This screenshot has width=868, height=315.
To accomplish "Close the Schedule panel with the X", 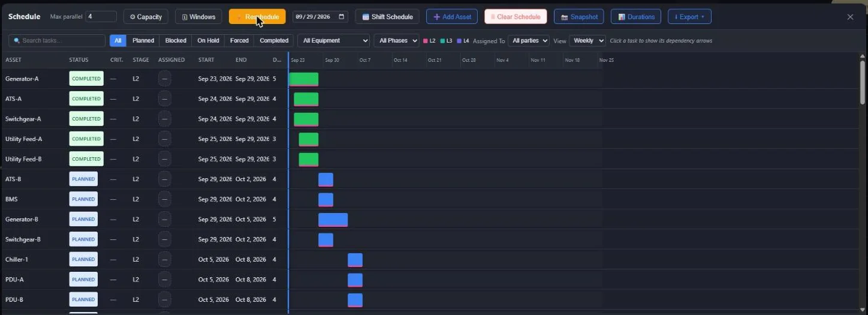I will [x=850, y=17].
